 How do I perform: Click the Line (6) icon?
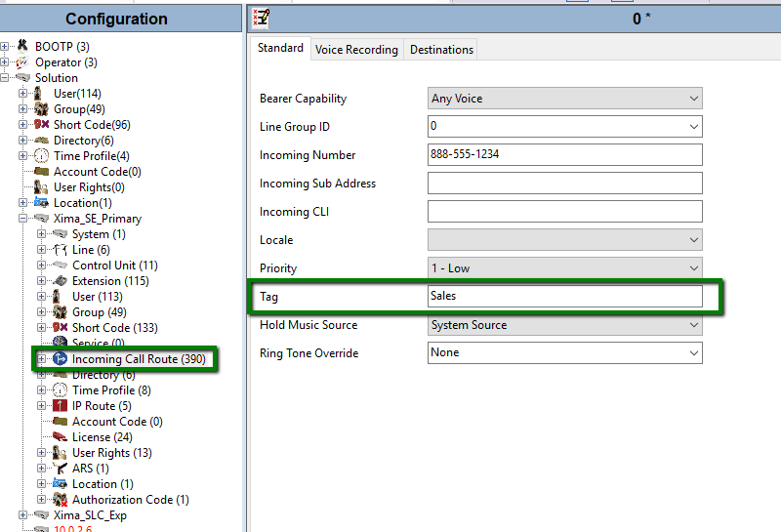[60, 249]
